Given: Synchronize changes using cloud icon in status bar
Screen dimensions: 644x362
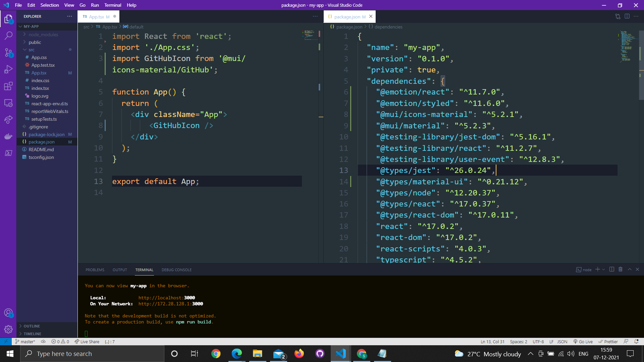Looking at the screenshot, I should pyautogui.click(x=43, y=342).
